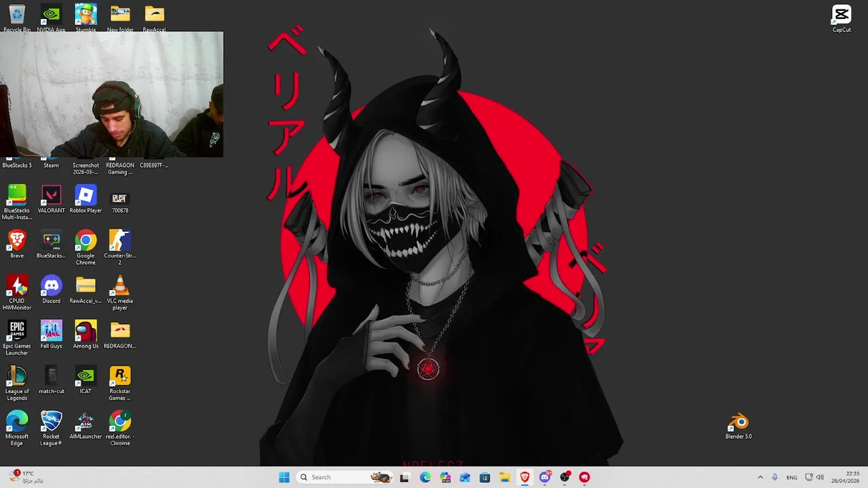Screen dimensions: 868x488
Task: Launch the NVIDIA App shortcut
Action: [51, 18]
